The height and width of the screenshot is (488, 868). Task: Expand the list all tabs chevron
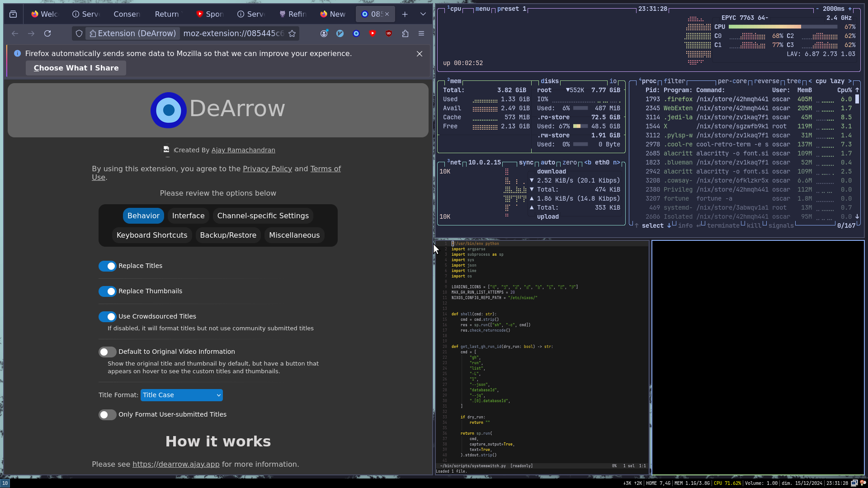click(x=423, y=14)
